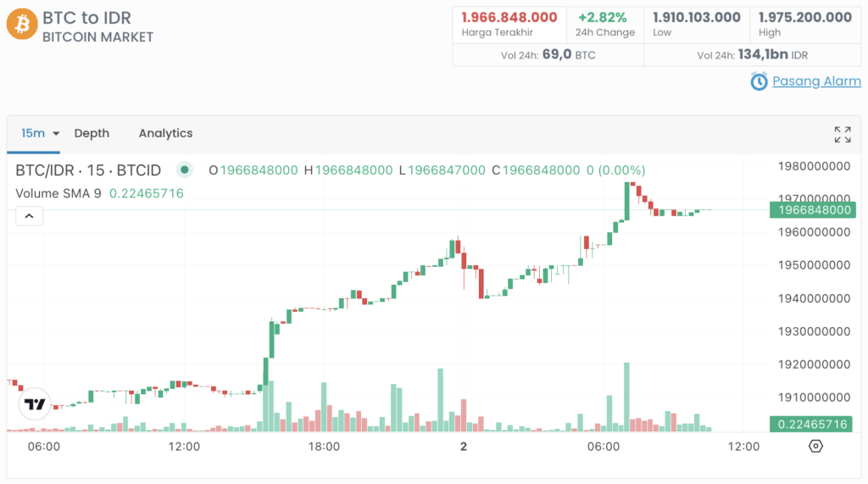Switch to the Depth tab
Image resolution: width=868 pixels, height=484 pixels.
(92, 133)
